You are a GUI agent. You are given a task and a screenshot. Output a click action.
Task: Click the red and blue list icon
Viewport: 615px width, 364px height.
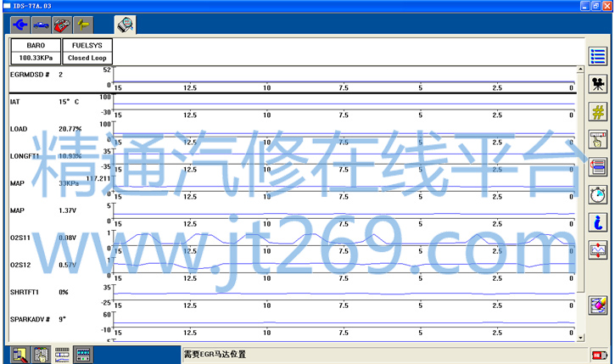pos(598,167)
